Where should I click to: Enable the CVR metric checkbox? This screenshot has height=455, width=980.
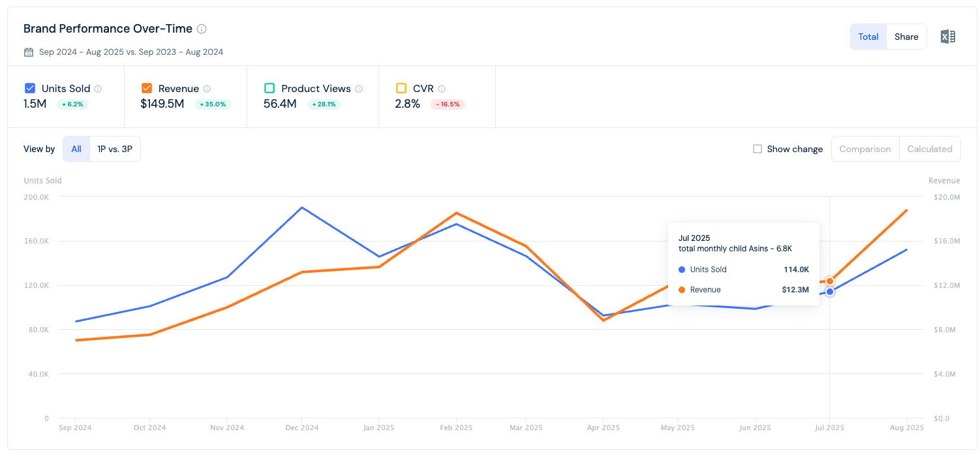[x=401, y=88]
